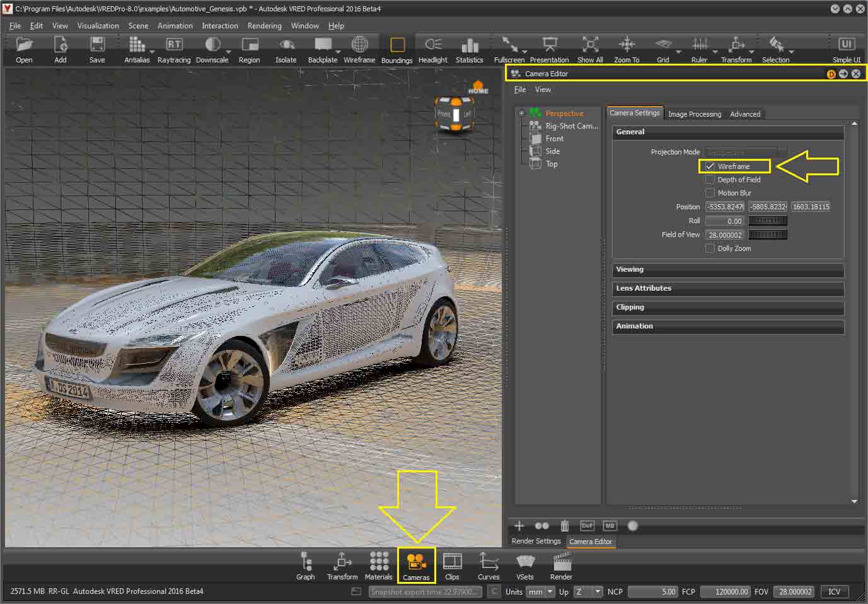Enable Depth of Field checkbox

[710, 179]
